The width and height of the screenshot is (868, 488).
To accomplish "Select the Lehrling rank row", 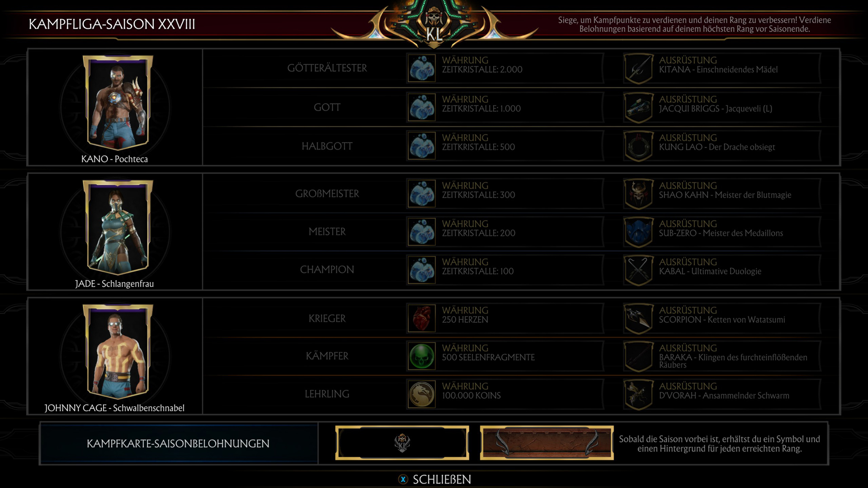I will [521, 394].
